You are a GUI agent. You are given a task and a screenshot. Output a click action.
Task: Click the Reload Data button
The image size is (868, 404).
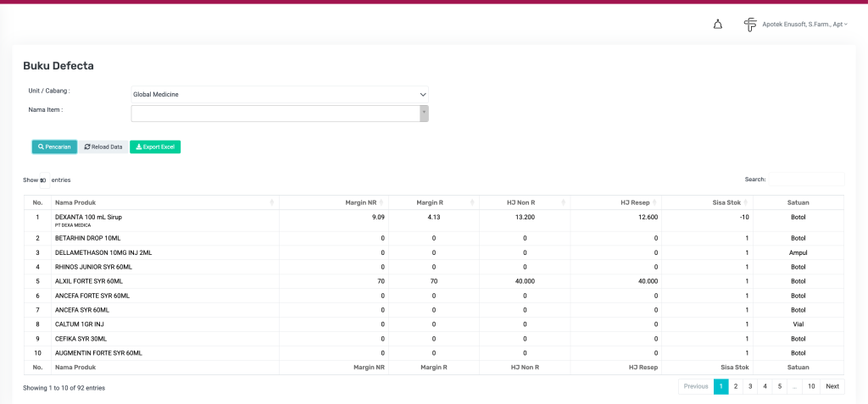[x=103, y=147]
